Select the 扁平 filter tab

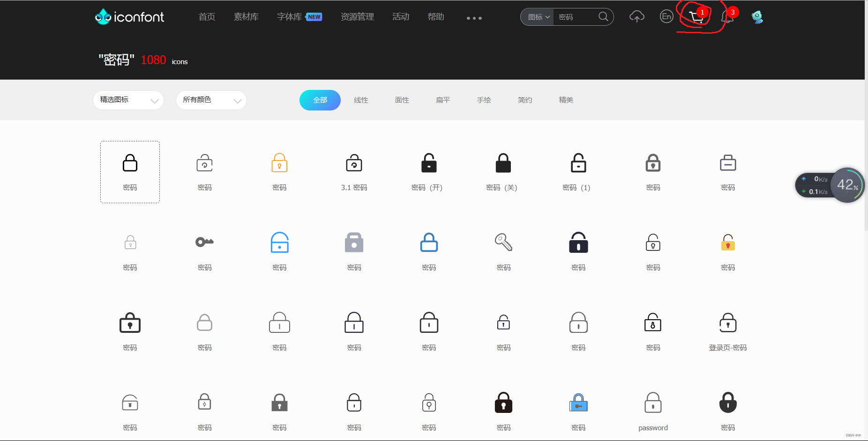443,100
